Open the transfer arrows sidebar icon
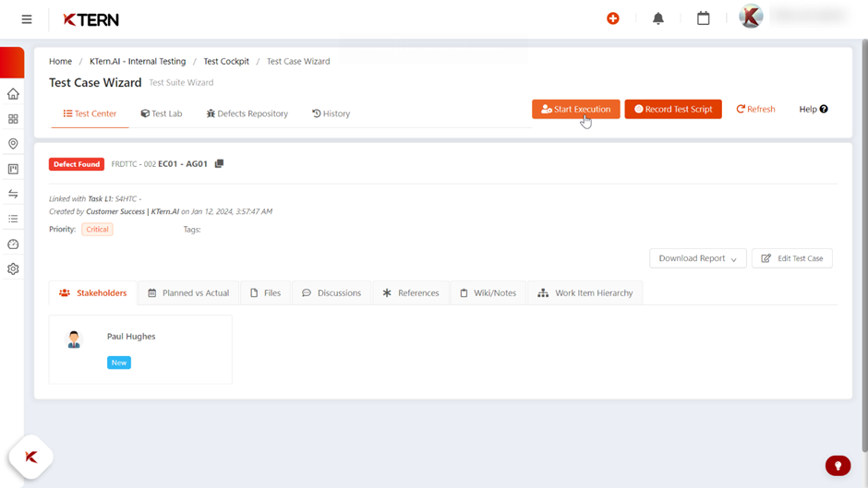The height and width of the screenshot is (488, 868). point(13,194)
